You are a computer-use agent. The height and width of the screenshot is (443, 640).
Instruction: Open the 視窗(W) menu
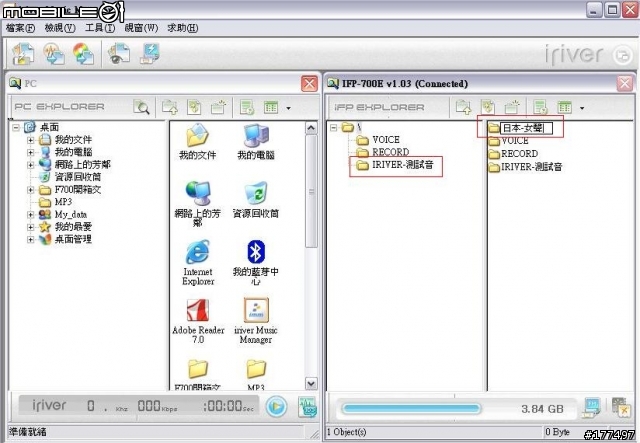pyautogui.click(x=141, y=28)
